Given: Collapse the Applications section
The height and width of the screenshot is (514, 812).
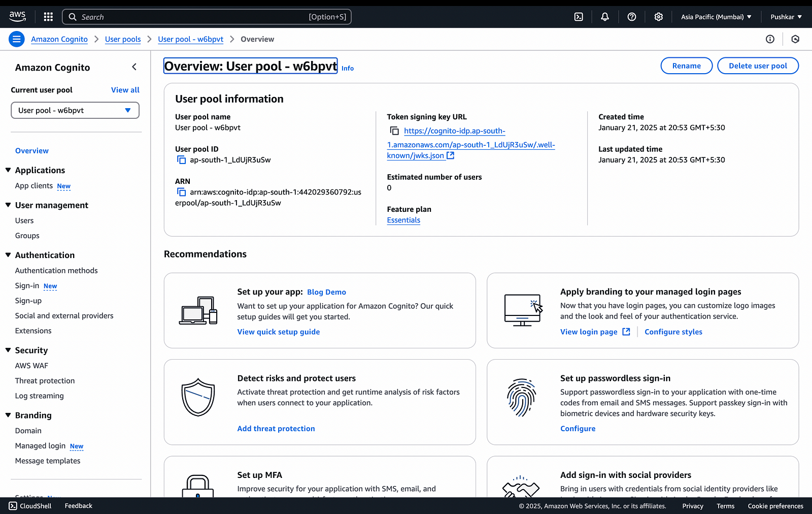Looking at the screenshot, I should (x=8, y=170).
